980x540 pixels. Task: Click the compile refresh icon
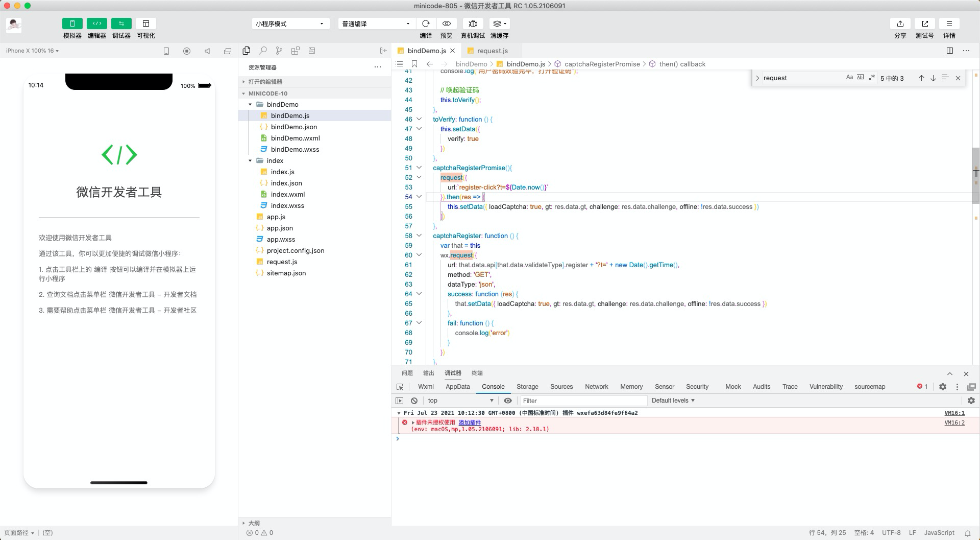(426, 24)
